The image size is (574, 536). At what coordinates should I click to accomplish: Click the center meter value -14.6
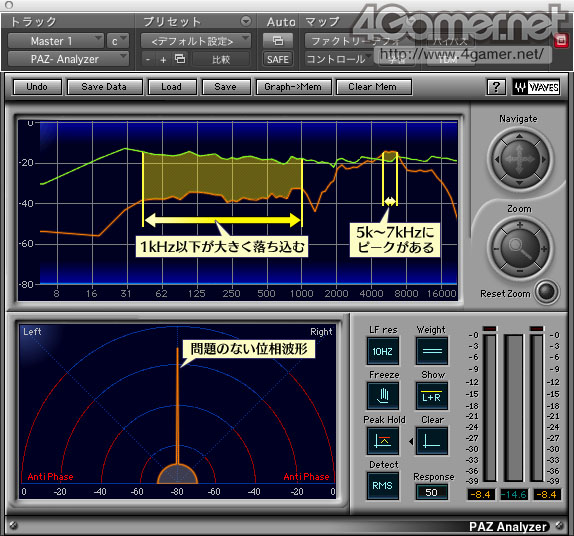pyautogui.click(x=514, y=494)
